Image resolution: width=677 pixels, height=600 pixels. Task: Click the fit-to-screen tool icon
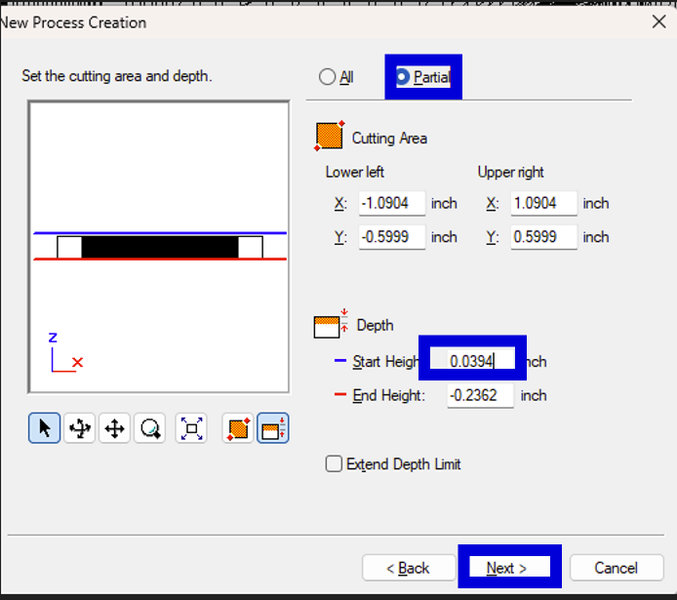(x=191, y=428)
